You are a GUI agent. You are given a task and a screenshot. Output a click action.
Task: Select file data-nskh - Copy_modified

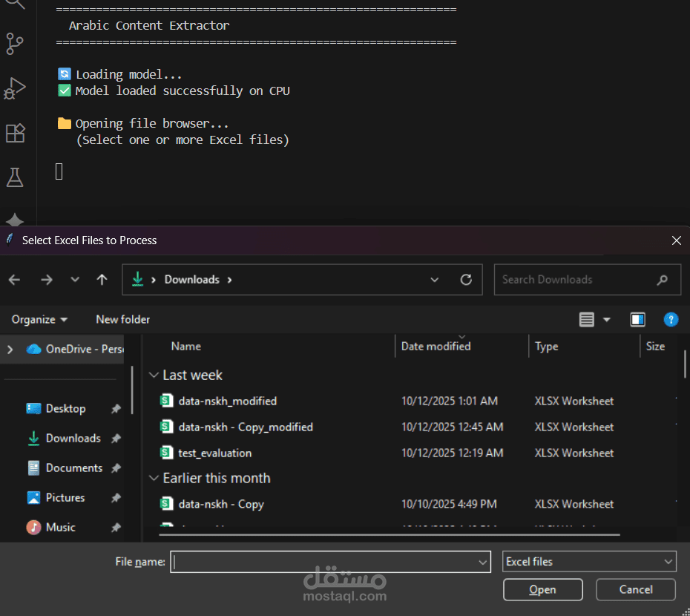246,427
